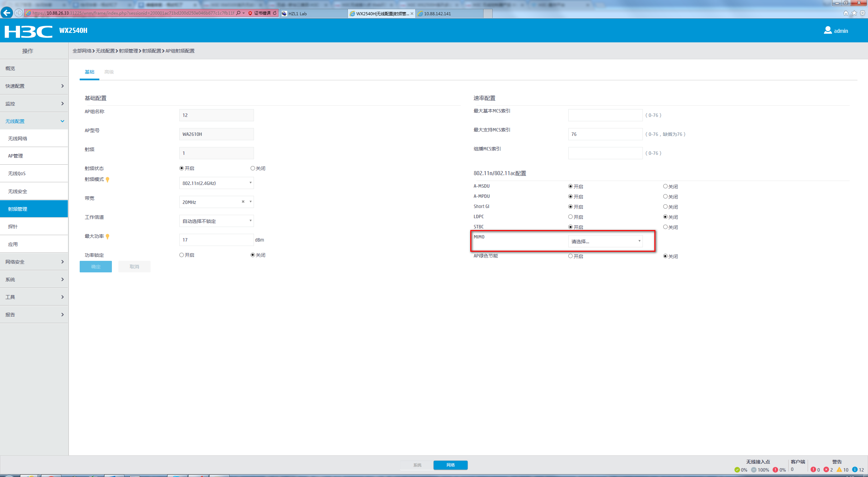Turn on AP绿色节能 with 开启
868x477 pixels.
[570, 256]
